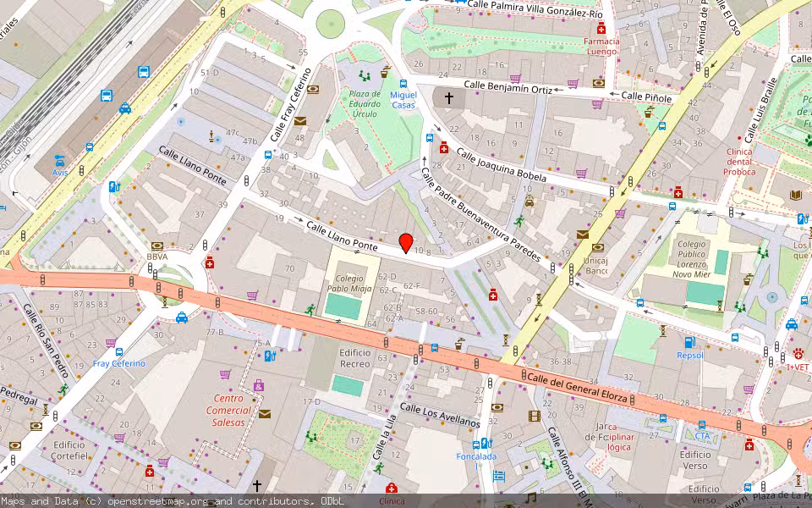The height and width of the screenshot is (508, 812).
Task: Click the Repsol fuel station icon
Action: coord(689,342)
